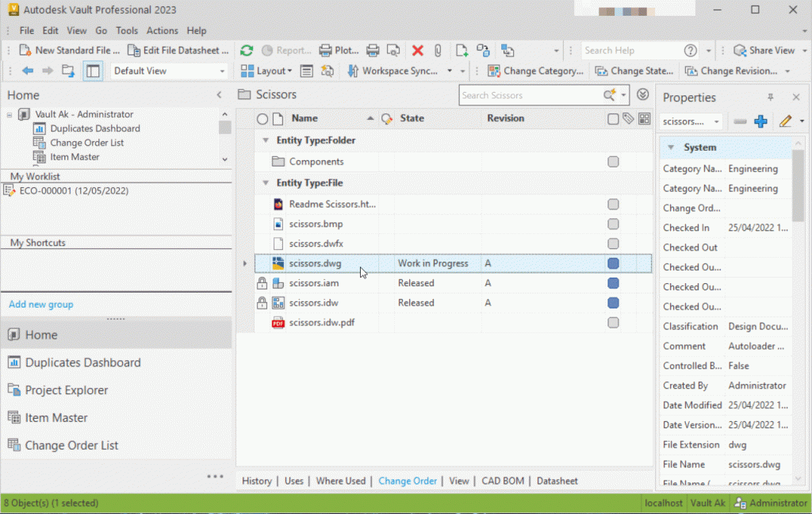Viewport: 812px width, 514px height.
Task: Click the pencil Edit properties icon
Action: 786,121
